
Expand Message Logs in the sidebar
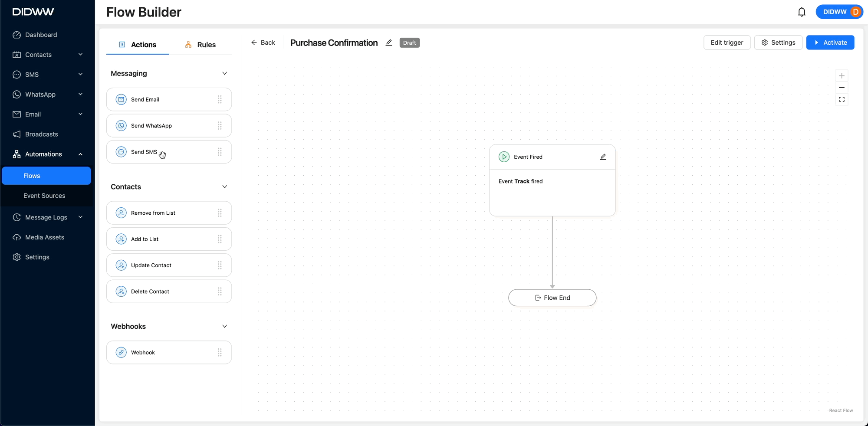80,217
